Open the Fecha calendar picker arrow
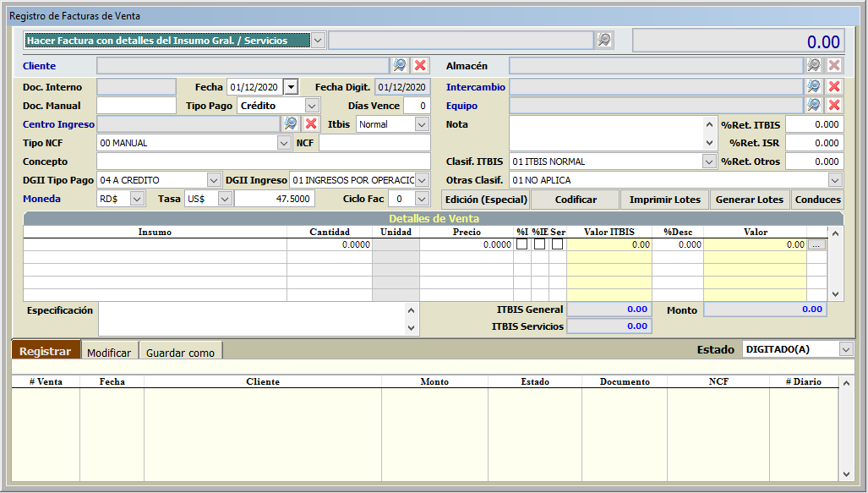Screen dimensions: 868x493 click(x=292, y=87)
